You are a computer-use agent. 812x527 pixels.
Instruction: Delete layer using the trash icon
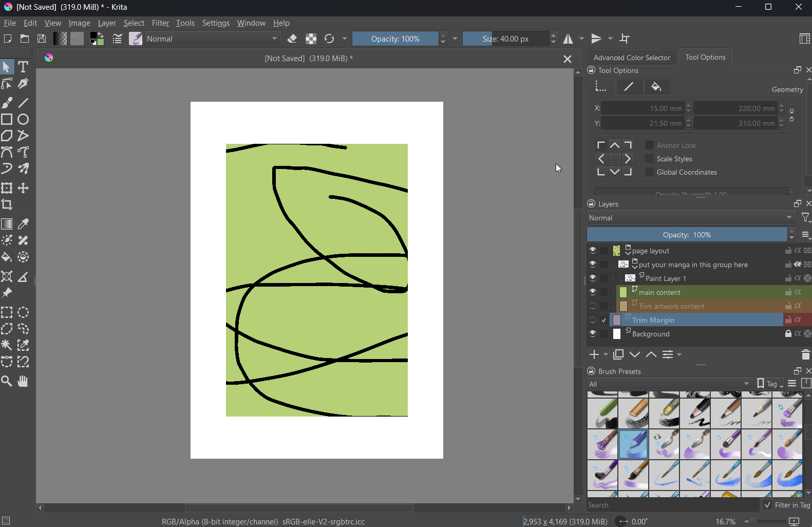click(805, 355)
